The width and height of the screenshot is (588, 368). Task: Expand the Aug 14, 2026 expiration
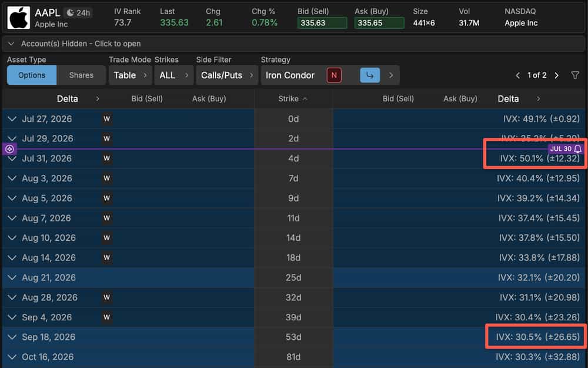coord(12,258)
